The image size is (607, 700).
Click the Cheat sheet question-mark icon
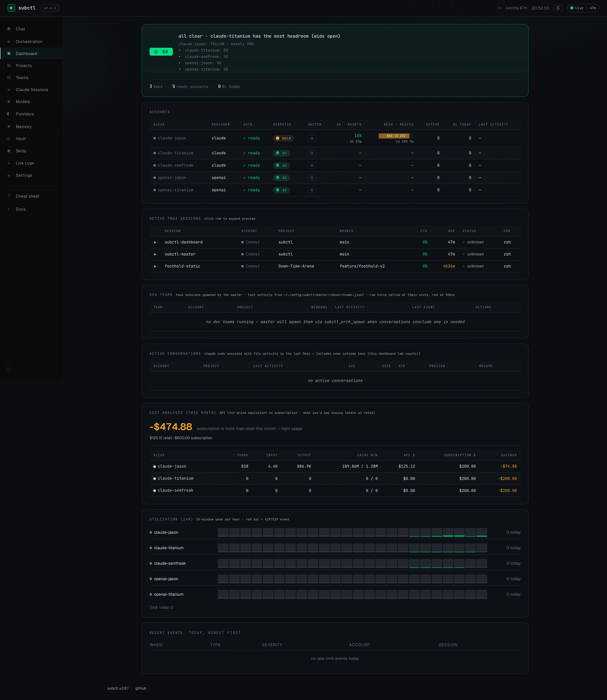pos(9,196)
